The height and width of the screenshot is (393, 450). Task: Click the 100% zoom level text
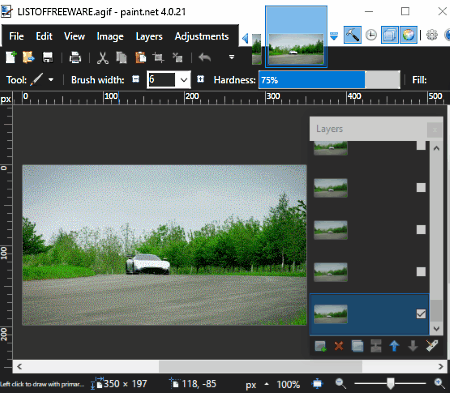pyautogui.click(x=288, y=384)
